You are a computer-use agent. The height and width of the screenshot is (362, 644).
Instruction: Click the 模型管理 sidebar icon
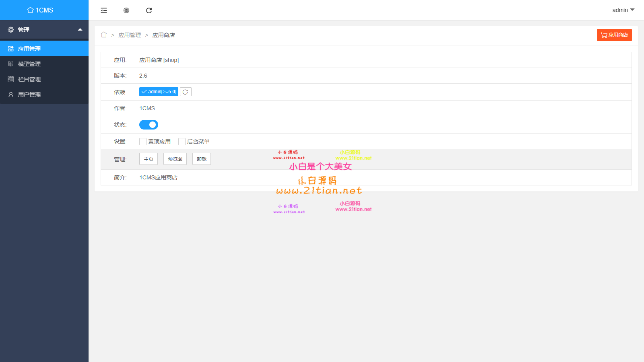click(x=11, y=64)
